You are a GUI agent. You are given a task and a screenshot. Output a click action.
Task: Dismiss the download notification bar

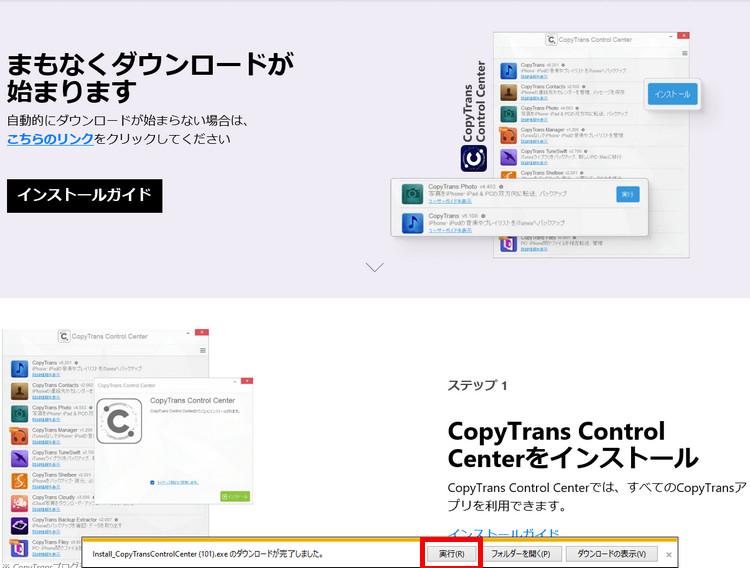click(x=669, y=555)
